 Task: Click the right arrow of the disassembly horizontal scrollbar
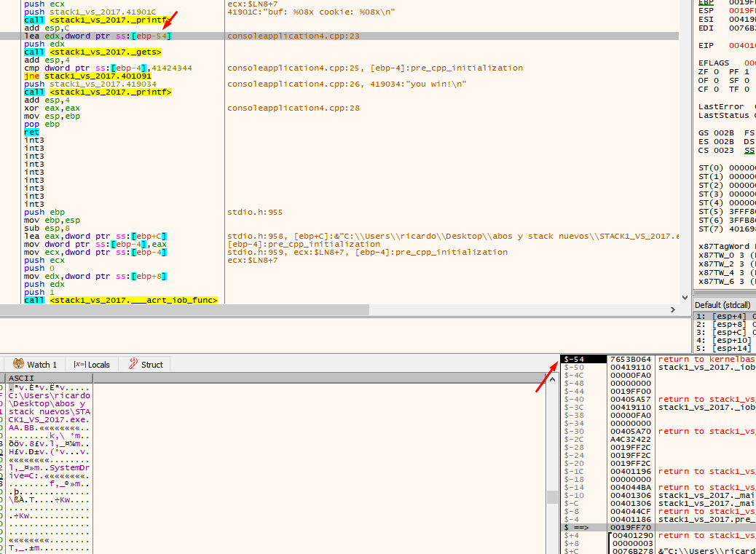[674, 309]
